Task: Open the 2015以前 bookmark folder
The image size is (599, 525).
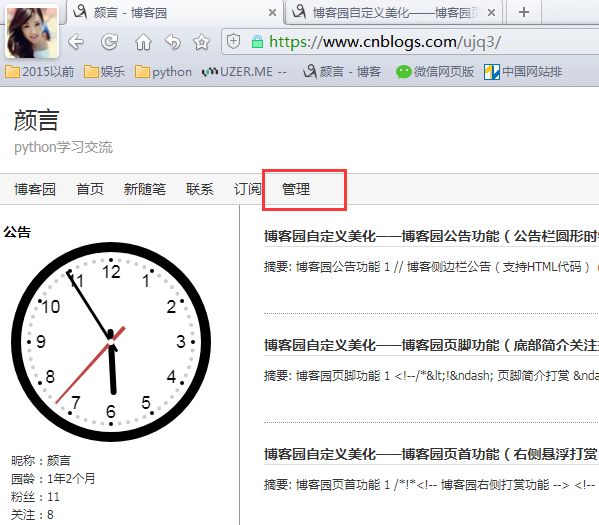Action: tap(40, 71)
